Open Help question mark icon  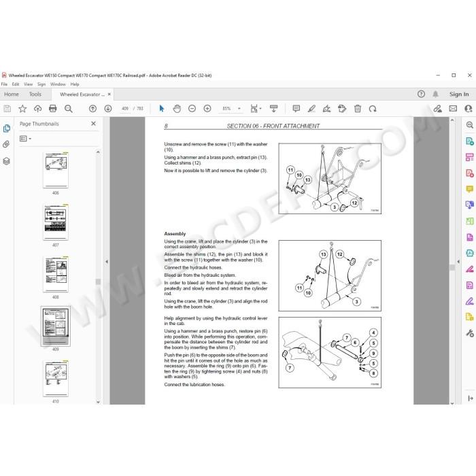[x=421, y=94]
